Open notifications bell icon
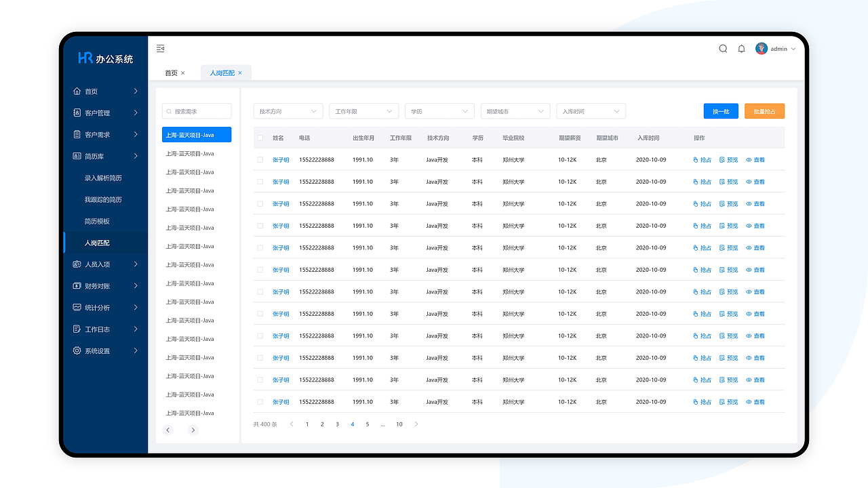Screen dimensions: 868x488 click(x=741, y=49)
